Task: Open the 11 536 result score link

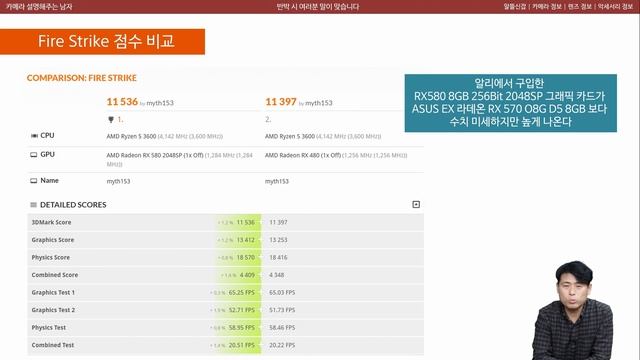Action: point(122,102)
